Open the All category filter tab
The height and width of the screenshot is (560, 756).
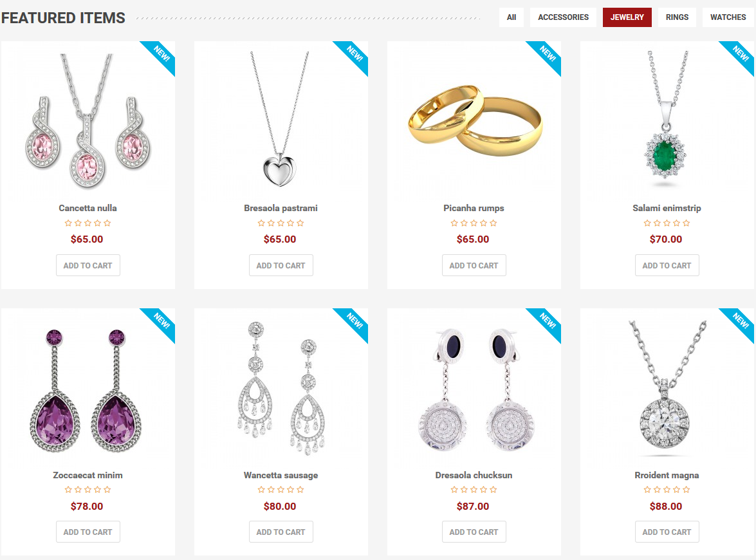tap(511, 17)
